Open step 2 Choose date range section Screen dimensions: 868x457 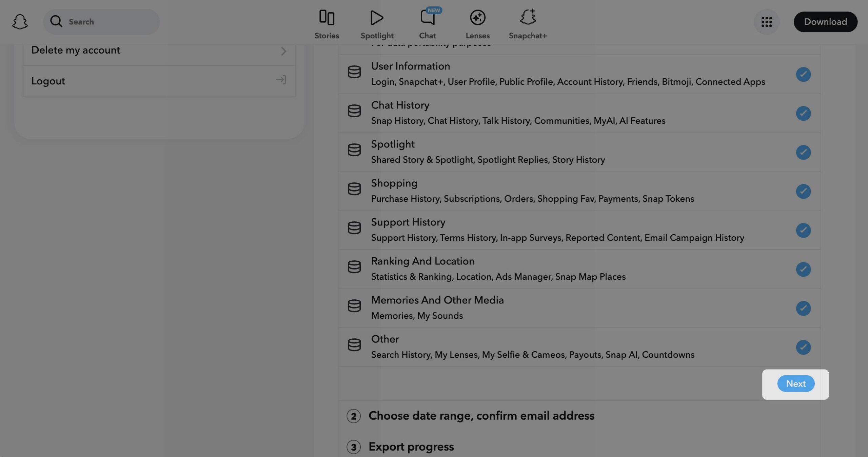point(481,416)
